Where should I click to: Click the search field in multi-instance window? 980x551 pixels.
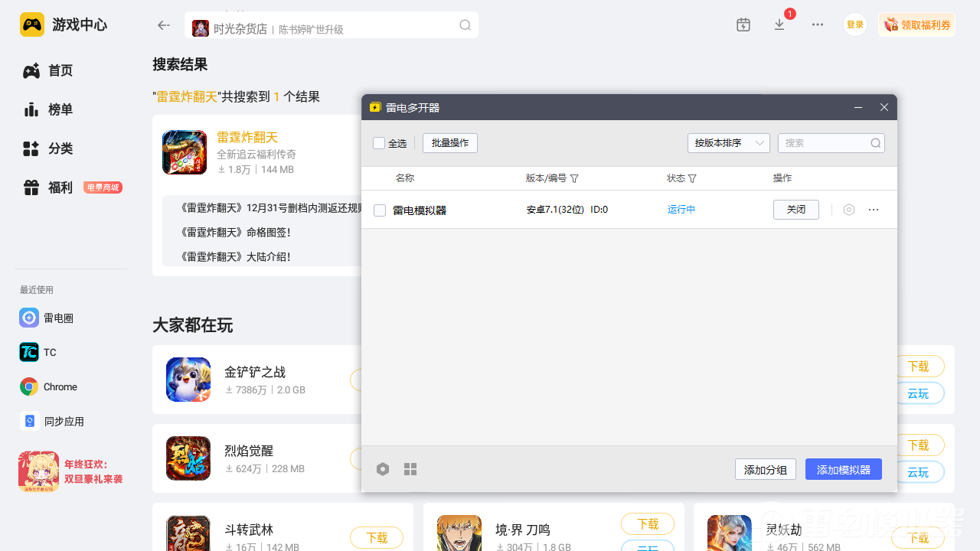click(x=825, y=143)
